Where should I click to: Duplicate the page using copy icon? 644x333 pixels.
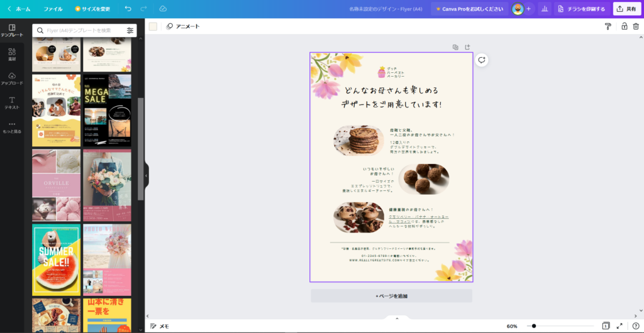point(455,47)
